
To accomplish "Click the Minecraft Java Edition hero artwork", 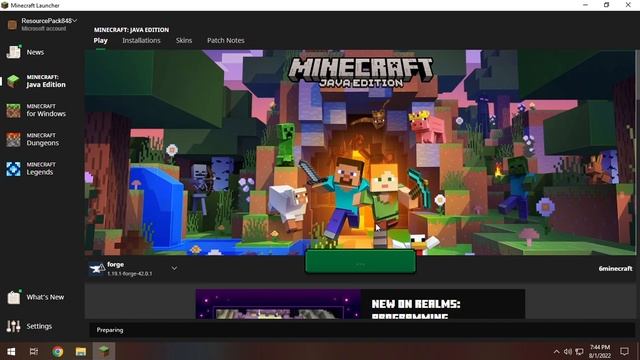I will click(360, 152).
